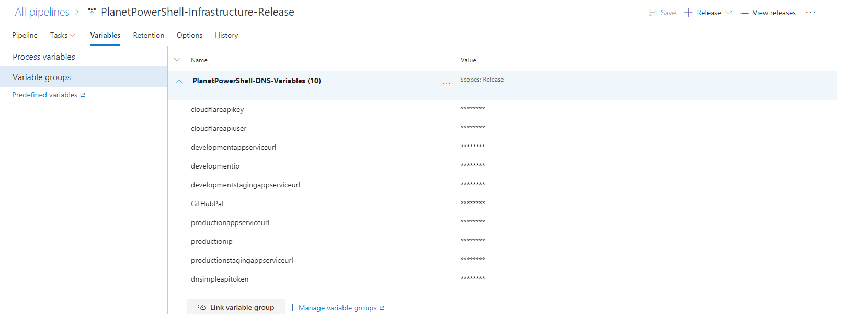Open the Options tab
The height and width of the screenshot is (314, 868).
pos(189,35)
